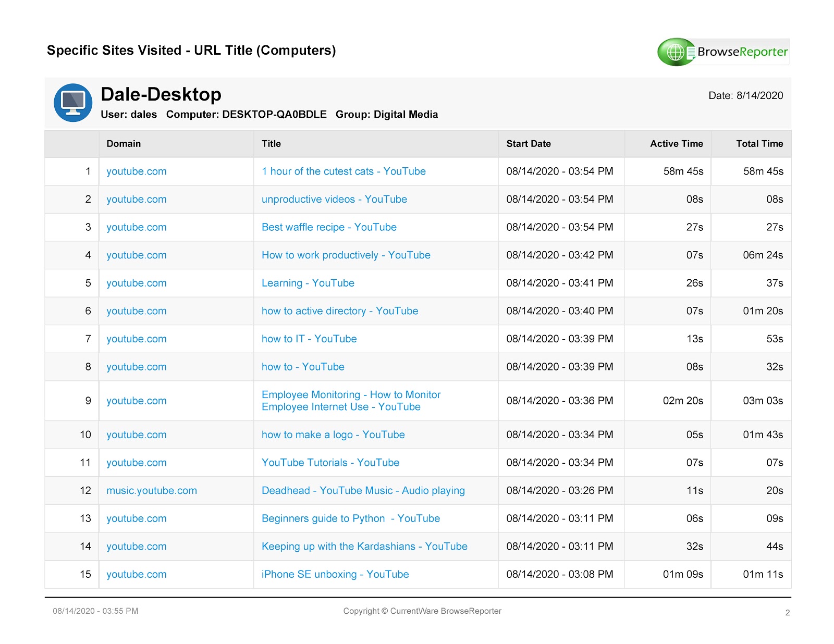
Task: Click the 'Total Time' column header
Action: pyautogui.click(x=759, y=144)
